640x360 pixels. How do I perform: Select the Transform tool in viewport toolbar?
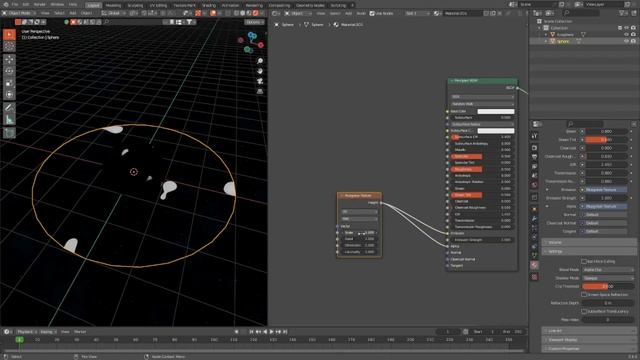[9, 95]
